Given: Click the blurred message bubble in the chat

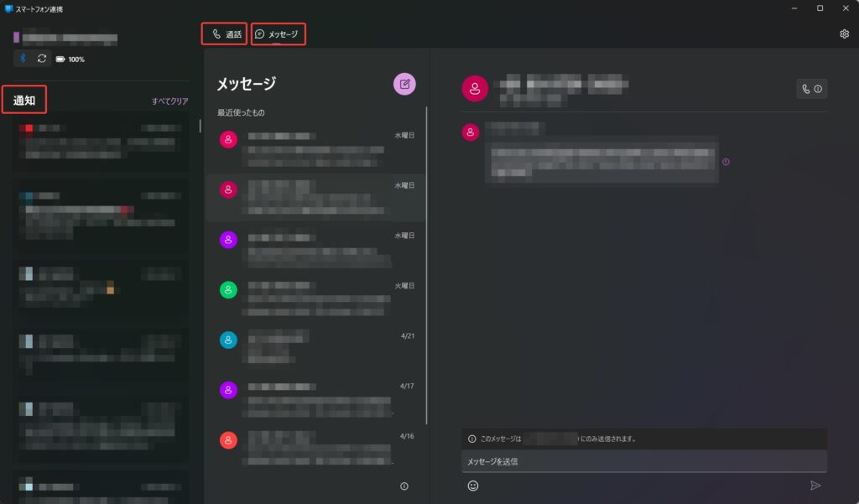Looking at the screenshot, I should pyautogui.click(x=601, y=162).
